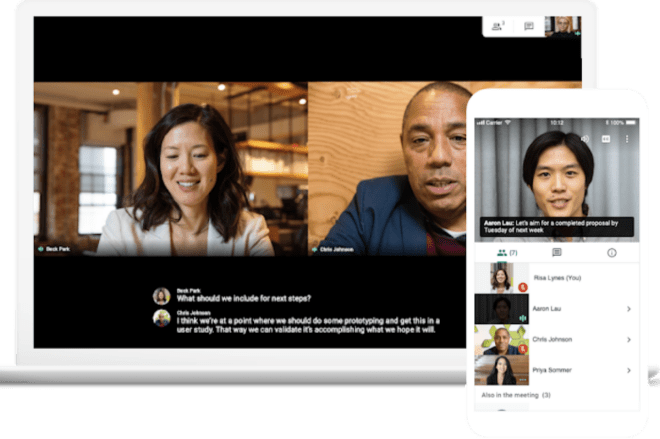Expand Chris Johnson's participant options
The height and width of the screenshot is (439, 660).
628,340
